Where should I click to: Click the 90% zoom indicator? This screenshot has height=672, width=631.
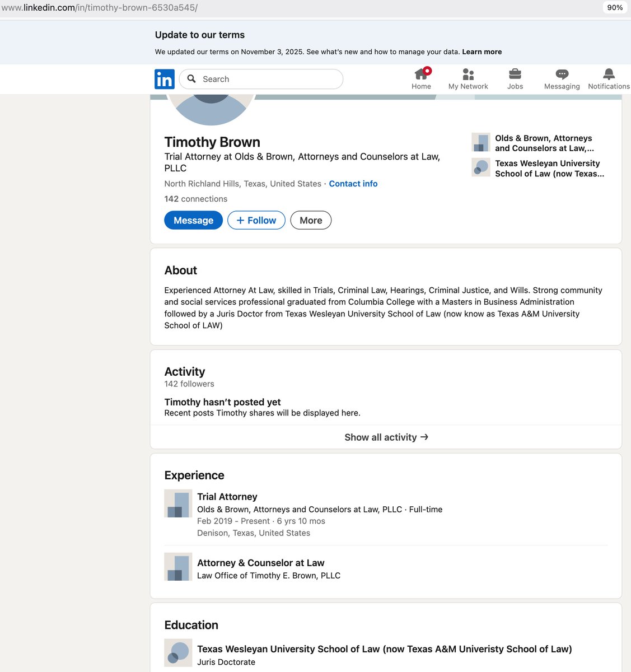[615, 7]
